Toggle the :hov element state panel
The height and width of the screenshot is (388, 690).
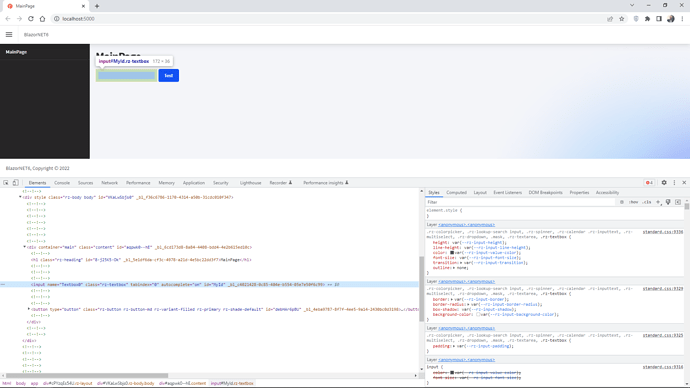point(633,202)
